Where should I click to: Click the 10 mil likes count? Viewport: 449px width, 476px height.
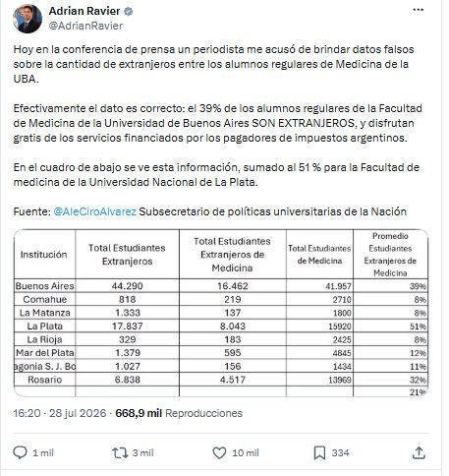pos(246,452)
